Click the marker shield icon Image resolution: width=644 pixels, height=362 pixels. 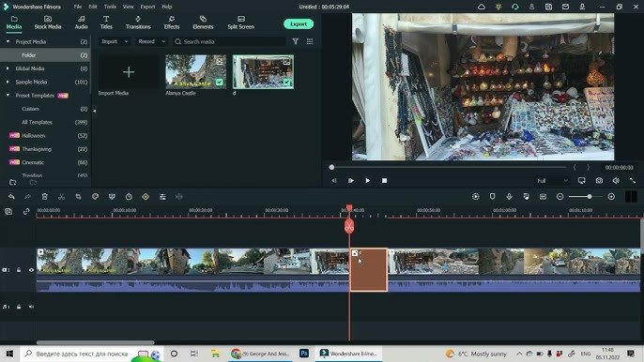point(493,197)
